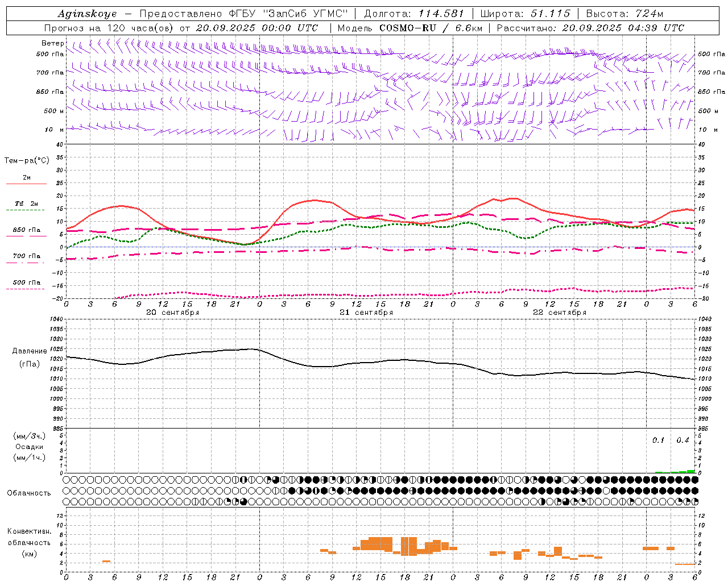This screenshot has width=728, height=582.
Task: Click the dotted line sample under "500 гПа" temperature legend
Action: coord(26,289)
